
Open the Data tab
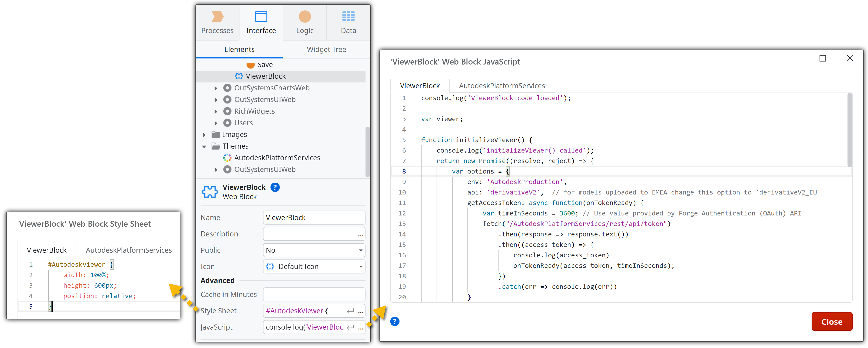(x=348, y=23)
